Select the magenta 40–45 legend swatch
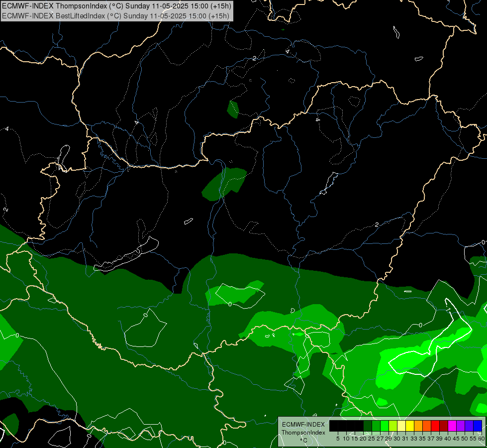487x448 pixels. pyautogui.click(x=452, y=426)
